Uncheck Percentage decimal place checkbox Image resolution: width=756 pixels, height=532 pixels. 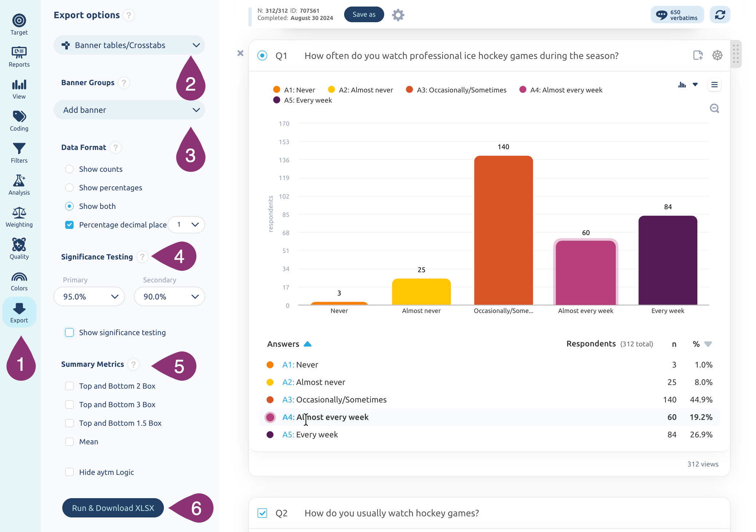click(x=69, y=225)
